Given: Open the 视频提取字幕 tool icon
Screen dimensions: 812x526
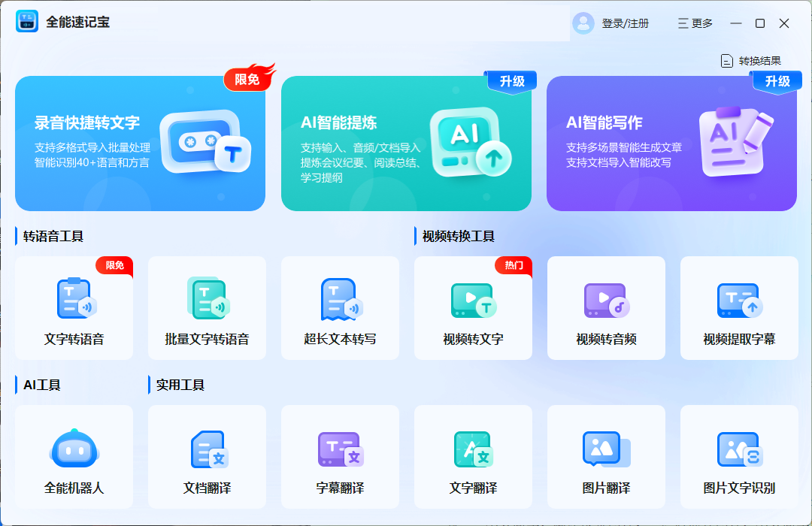Looking at the screenshot, I should click(740, 301).
